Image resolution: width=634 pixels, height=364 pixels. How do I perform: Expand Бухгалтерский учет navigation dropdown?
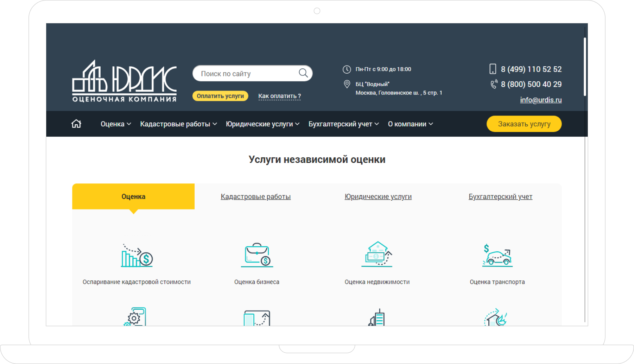pos(344,124)
